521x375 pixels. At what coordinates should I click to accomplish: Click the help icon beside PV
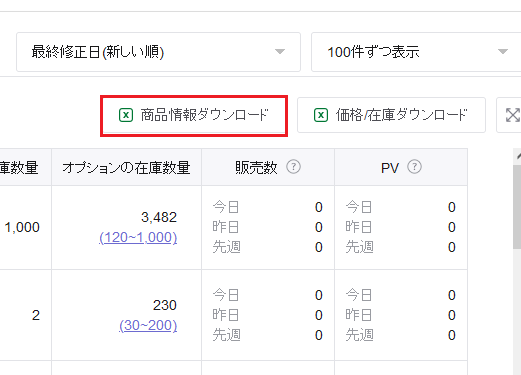[x=414, y=167]
